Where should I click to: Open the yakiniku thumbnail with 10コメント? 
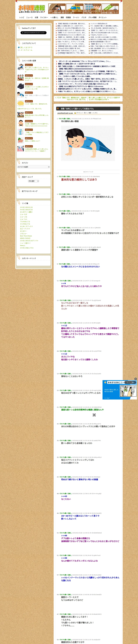21,78
